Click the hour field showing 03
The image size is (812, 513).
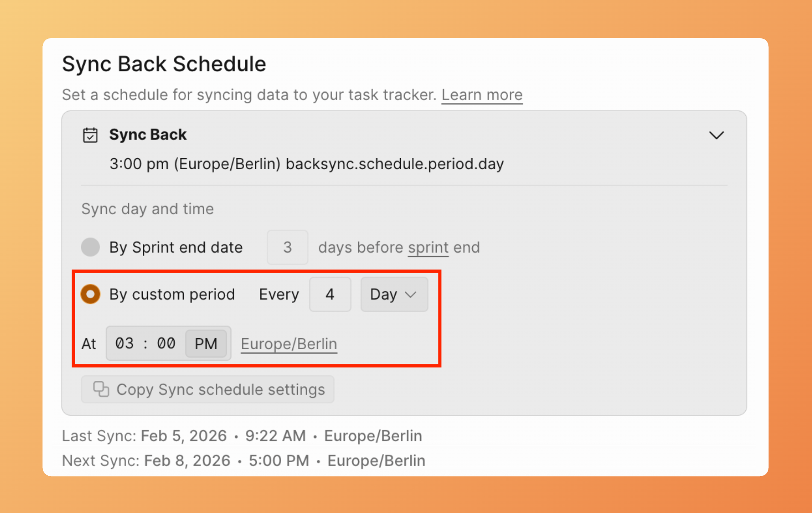[x=124, y=343]
